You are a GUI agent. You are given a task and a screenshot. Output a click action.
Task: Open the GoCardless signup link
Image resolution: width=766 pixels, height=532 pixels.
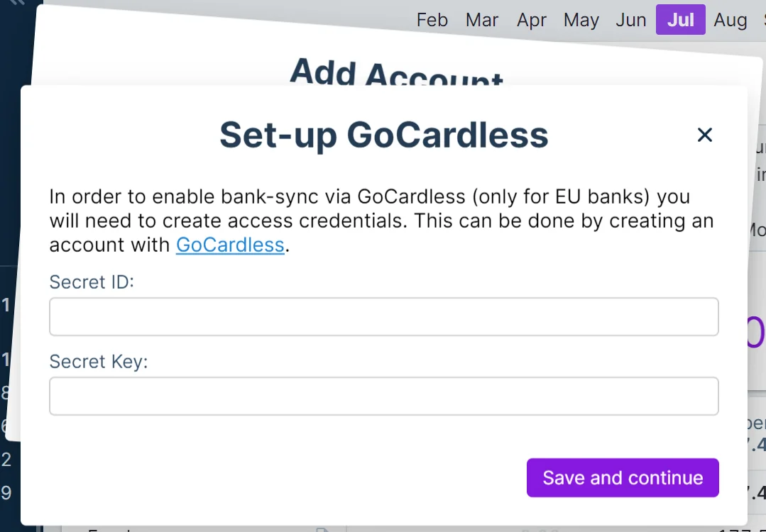pos(230,245)
